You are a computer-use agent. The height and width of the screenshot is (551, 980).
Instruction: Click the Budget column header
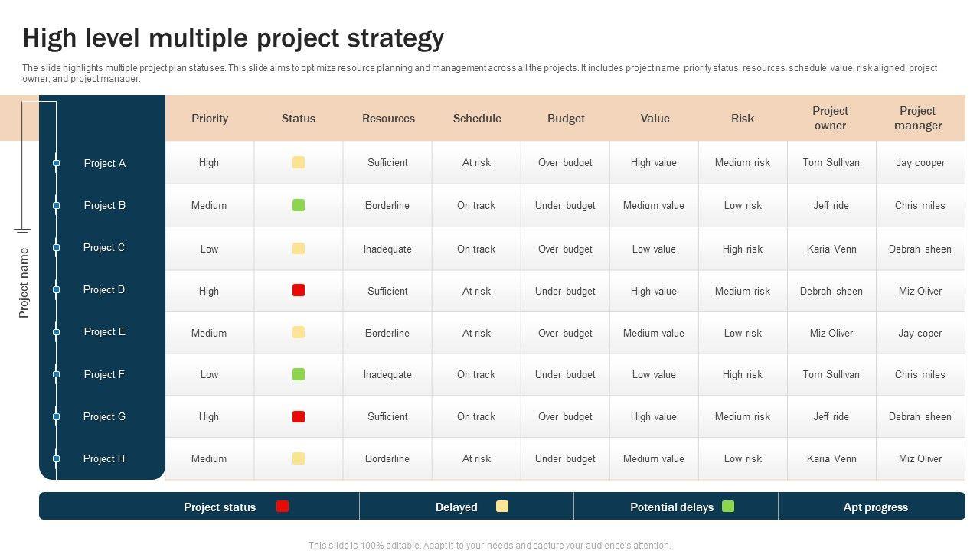click(x=566, y=119)
